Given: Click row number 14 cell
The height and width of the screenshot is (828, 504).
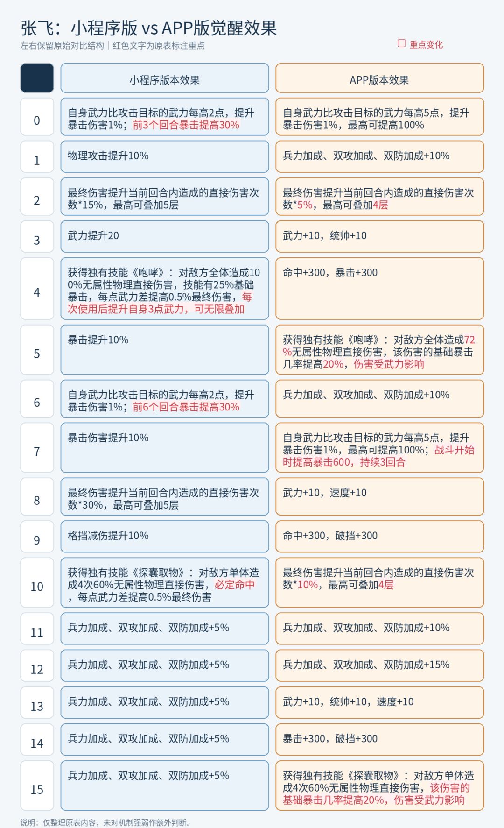Looking at the screenshot, I should coord(37,739).
